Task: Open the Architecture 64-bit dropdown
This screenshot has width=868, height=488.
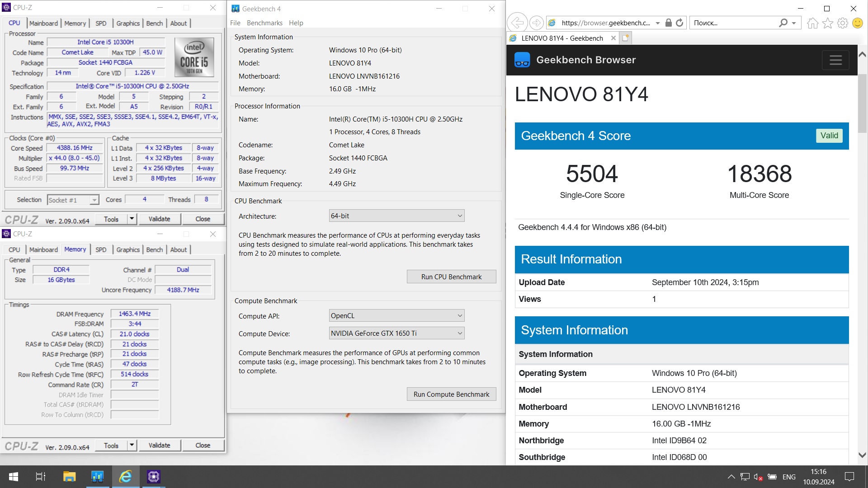Action: coord(396,216)
